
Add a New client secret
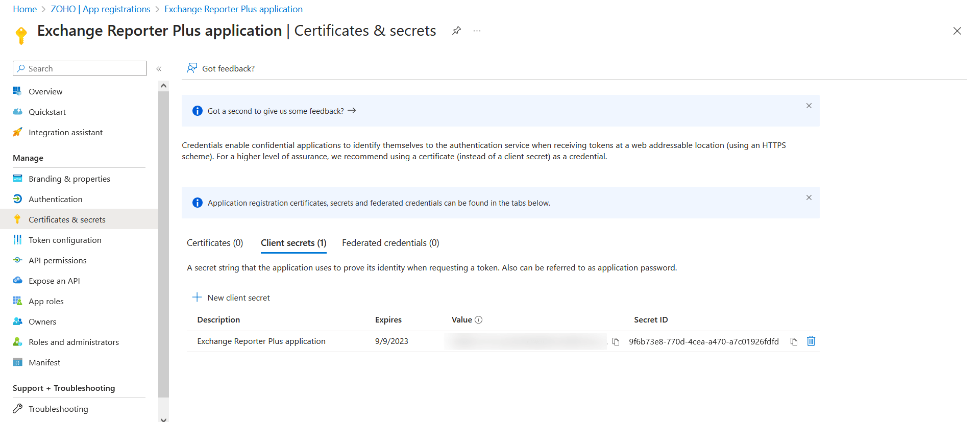click(231, 297)
